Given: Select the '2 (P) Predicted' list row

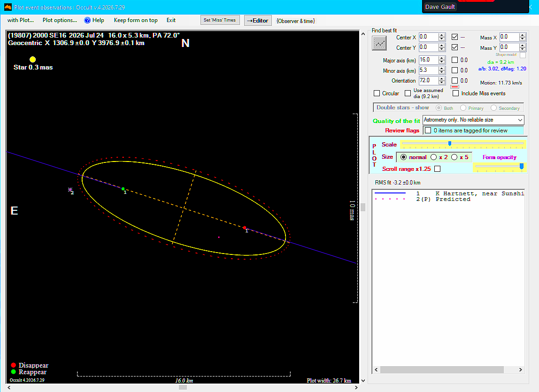Looking at the screenshot, I should click(448, 199).
